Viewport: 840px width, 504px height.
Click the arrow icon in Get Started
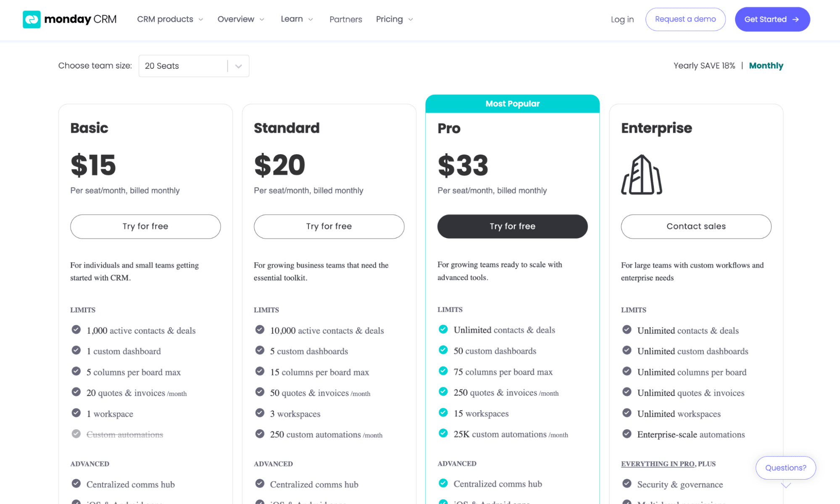click(795, 19)
